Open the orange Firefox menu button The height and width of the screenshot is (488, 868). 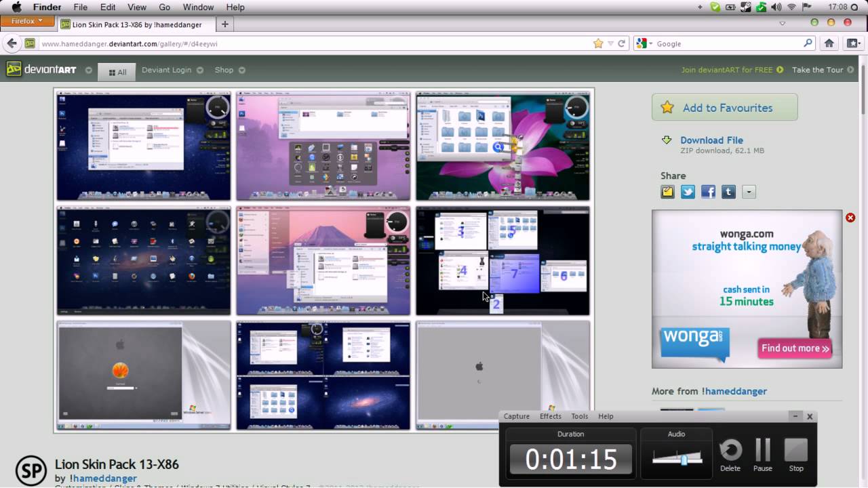(27, 21)
